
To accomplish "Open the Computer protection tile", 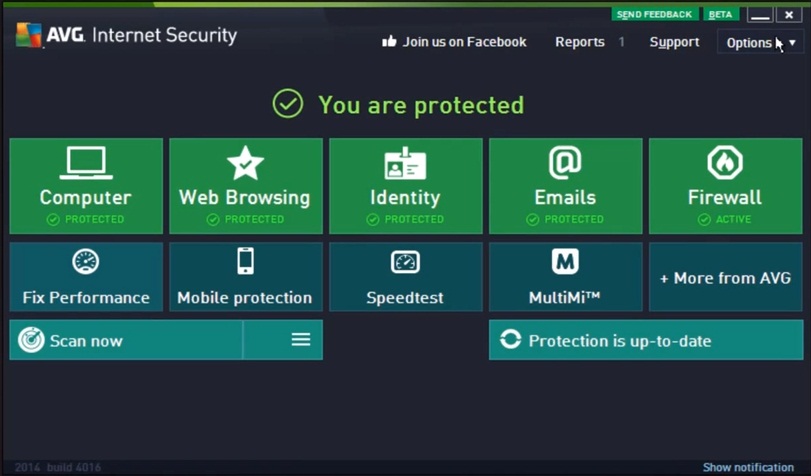I will [x=86, y=186].
